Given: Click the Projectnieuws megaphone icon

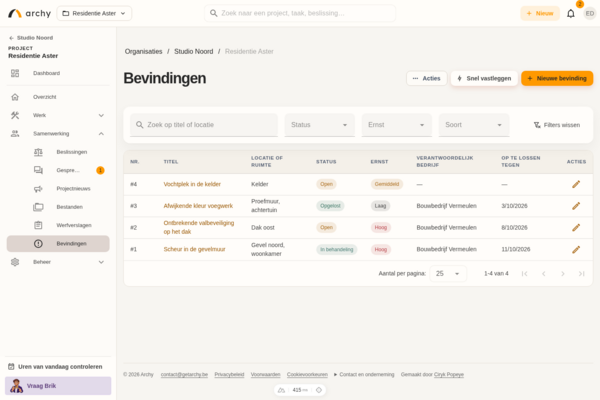Looking at the screenshot, I should coord(38,189).
